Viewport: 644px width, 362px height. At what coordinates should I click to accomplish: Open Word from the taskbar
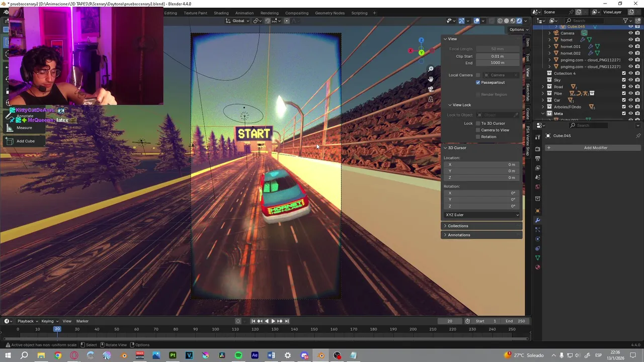[271, 355]
